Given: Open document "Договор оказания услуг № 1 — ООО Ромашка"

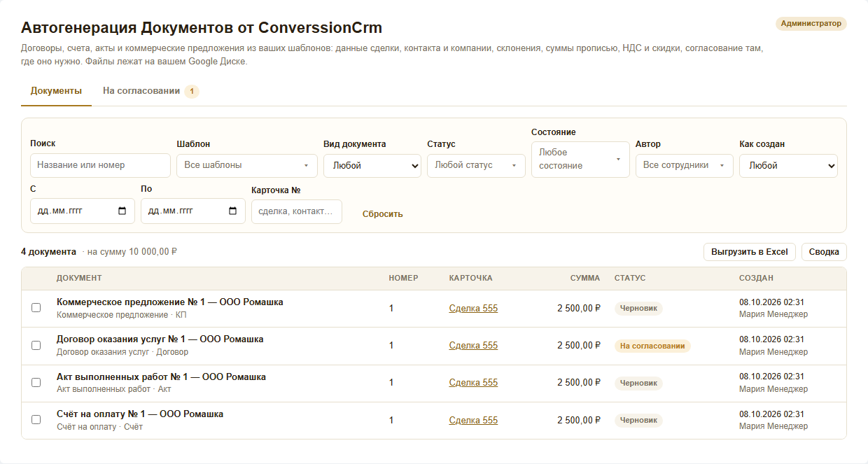Looking at the screenshot, I should point(160,339).
